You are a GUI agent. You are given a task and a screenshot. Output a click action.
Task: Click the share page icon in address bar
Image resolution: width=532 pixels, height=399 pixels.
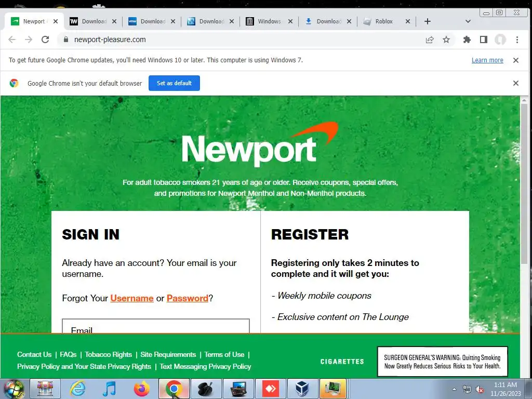(430, 39)
